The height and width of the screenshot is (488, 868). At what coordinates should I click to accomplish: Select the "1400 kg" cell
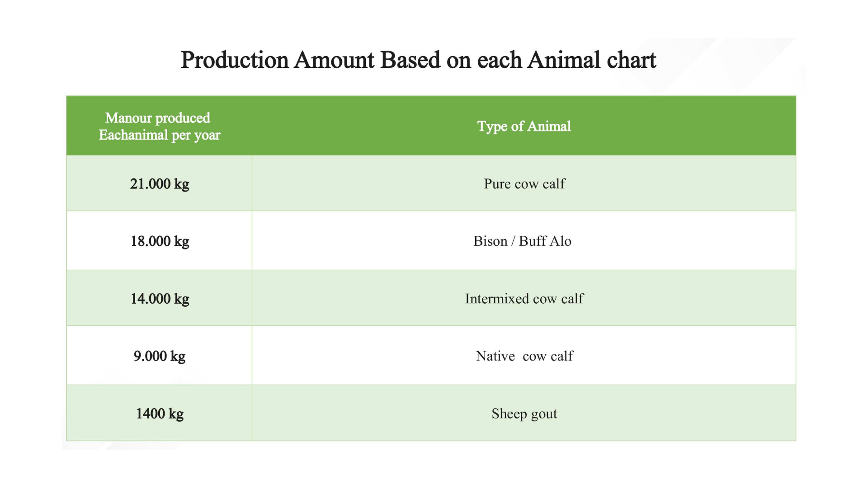[x=160, y=413]
